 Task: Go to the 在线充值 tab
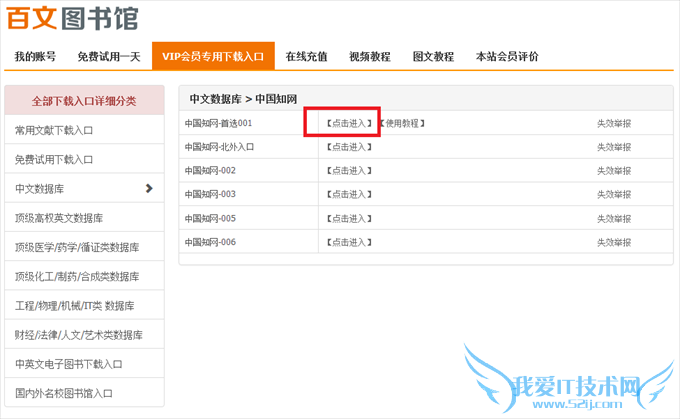tap(306, 56)
